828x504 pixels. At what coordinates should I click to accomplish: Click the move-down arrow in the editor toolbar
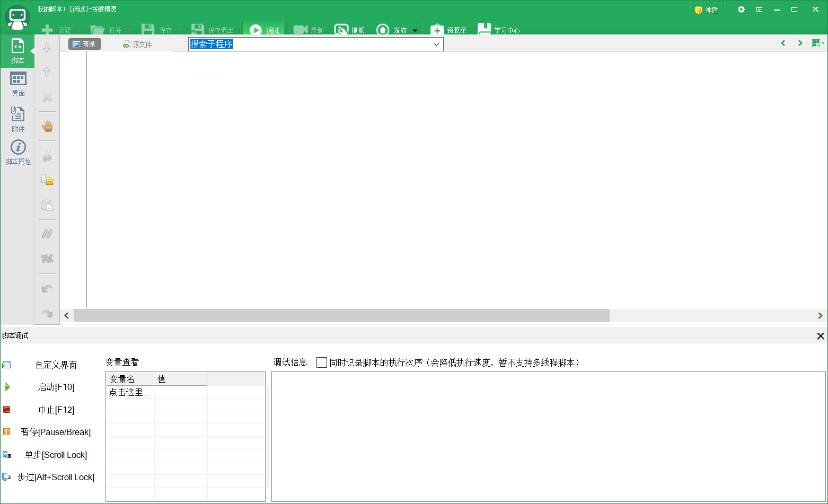[x=47, y=47]
